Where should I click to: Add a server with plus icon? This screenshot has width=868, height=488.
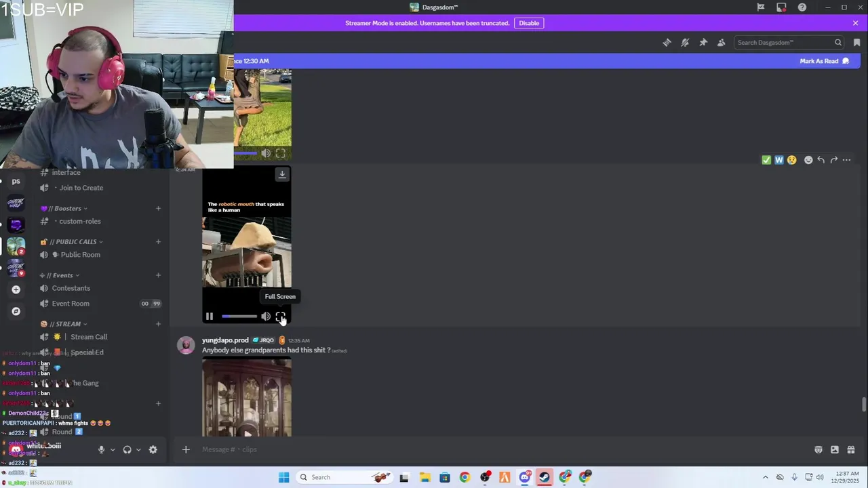16,289
